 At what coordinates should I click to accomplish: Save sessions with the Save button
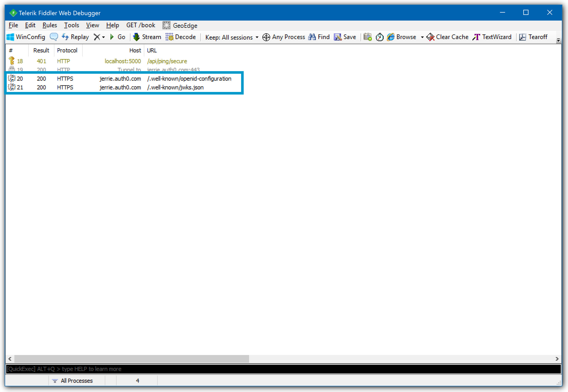coord(345,37)
